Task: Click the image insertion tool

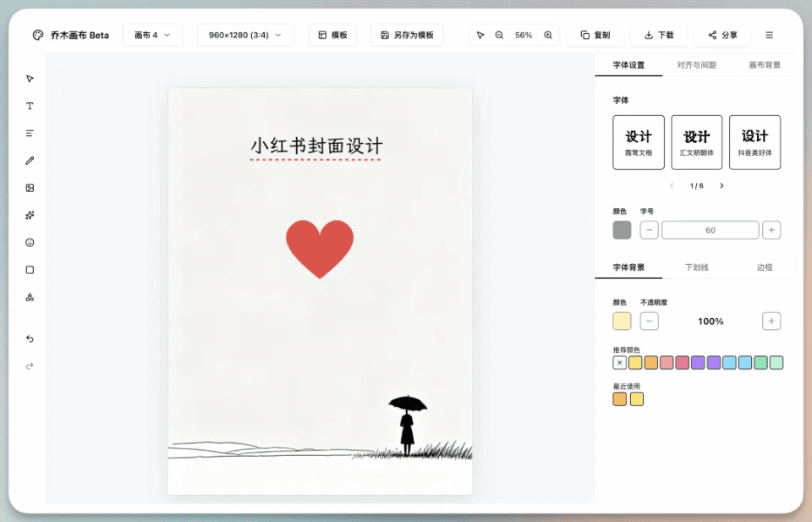Action: (x=30, y=187)
